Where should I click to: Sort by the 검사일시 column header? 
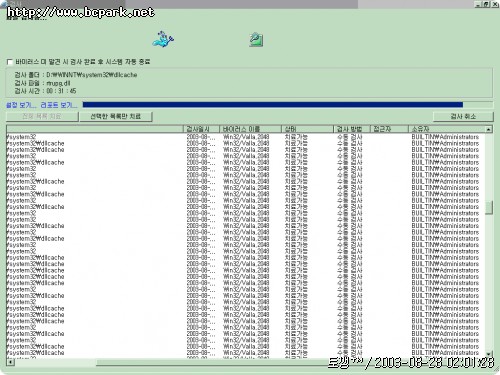click(201, 129)
